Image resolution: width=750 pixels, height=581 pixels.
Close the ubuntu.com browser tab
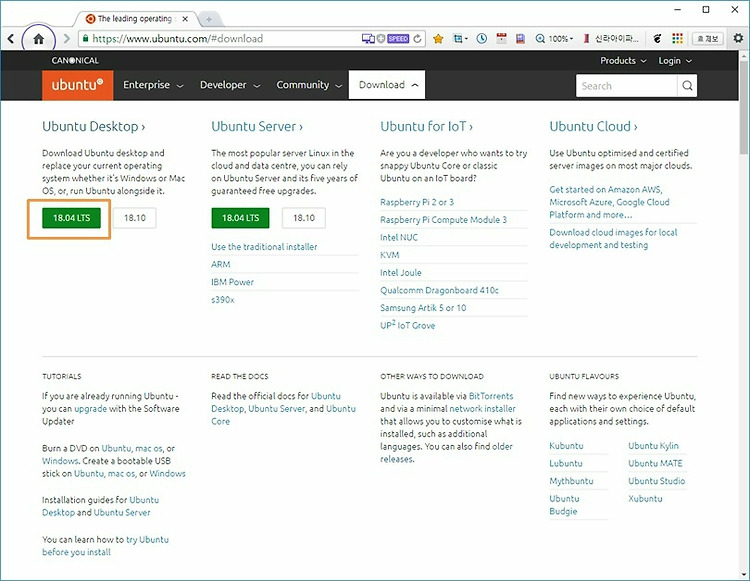185,19
